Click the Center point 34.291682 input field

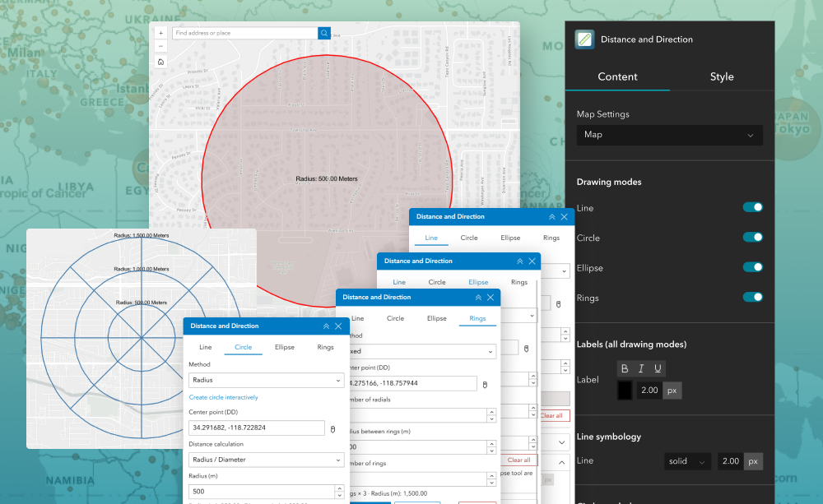tap(257, 428)
